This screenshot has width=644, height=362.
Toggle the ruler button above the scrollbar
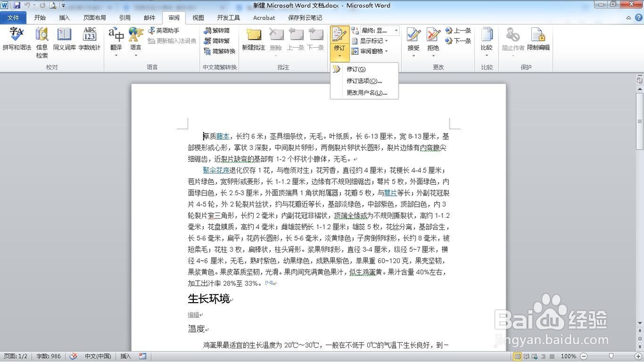coord(639,81)
